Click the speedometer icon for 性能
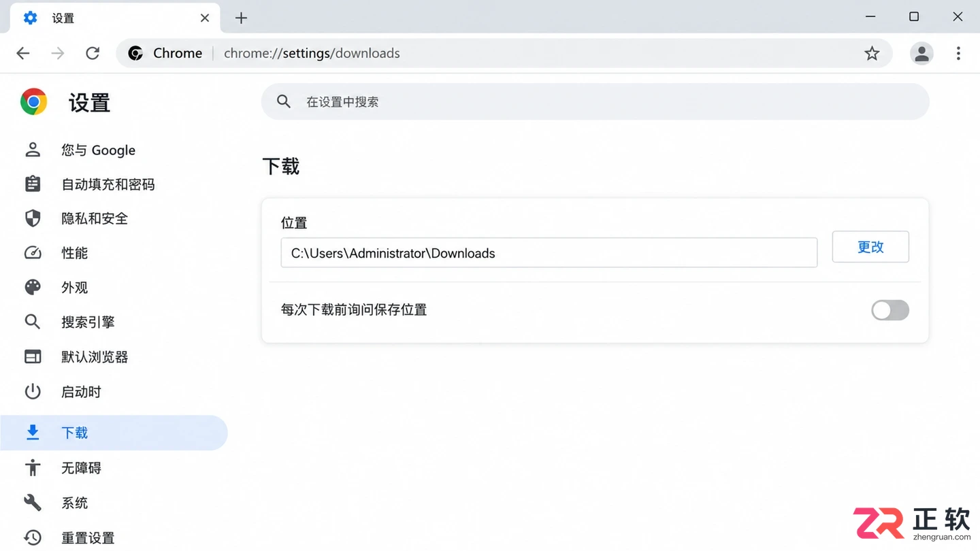This screenshot has height=551, width=980. (33, 252)
